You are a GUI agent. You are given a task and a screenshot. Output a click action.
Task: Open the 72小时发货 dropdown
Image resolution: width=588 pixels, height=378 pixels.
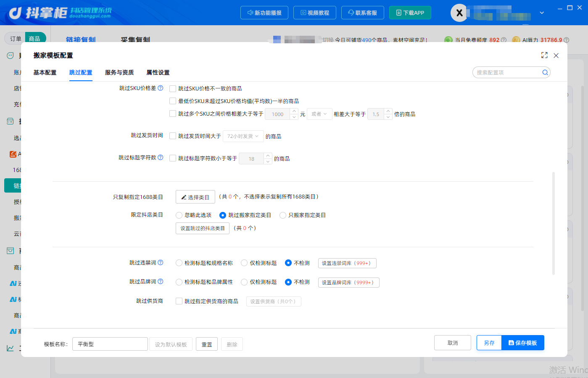coord(243,136)
